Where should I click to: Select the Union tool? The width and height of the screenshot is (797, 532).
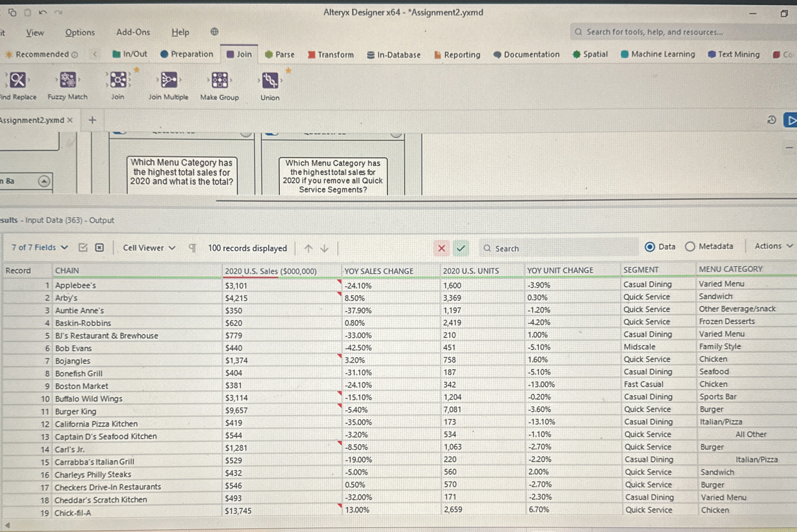click(x=270, y=80)
